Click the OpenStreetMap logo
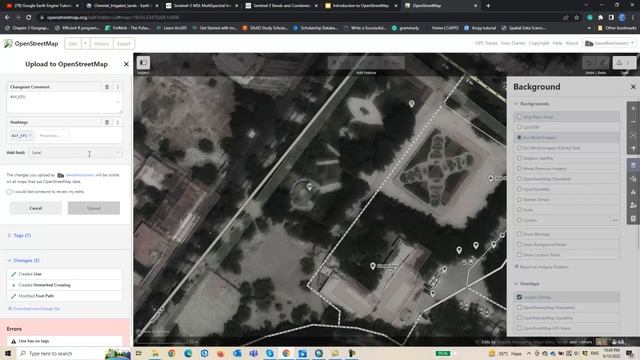This screenshot has height=360, width=640. coord(31,44)
